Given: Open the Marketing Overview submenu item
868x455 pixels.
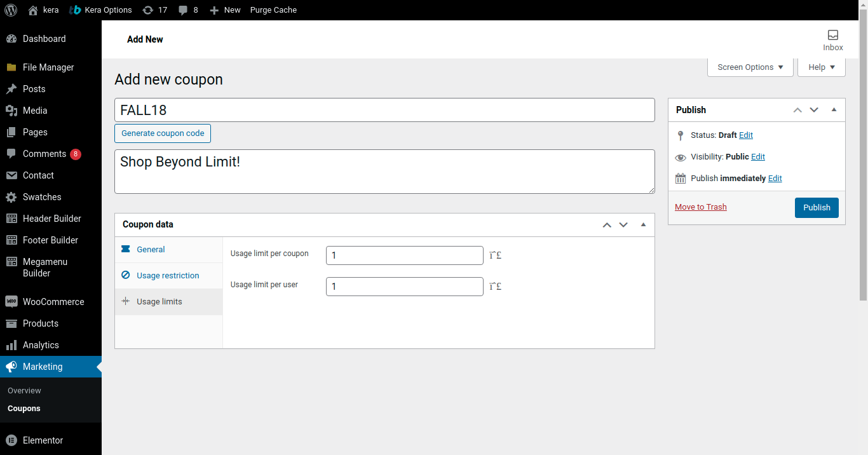Looking at the screenshot, I should pos(24,391).
